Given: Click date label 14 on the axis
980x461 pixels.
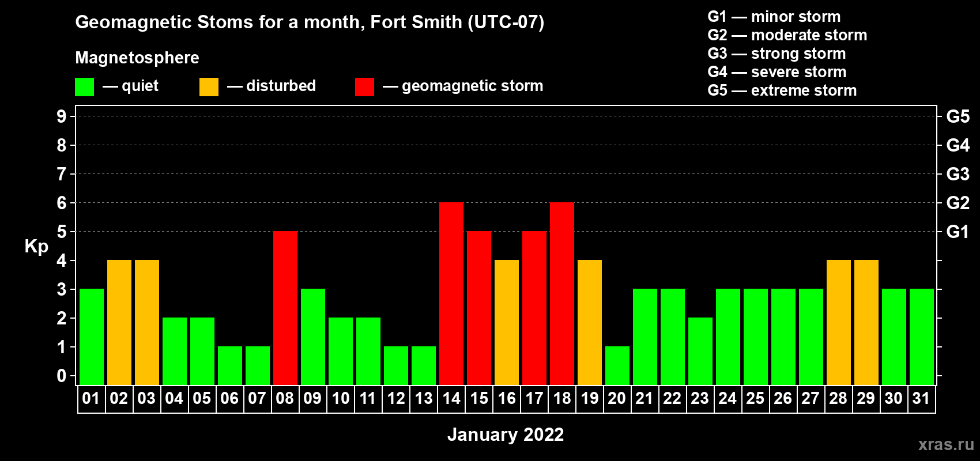Looking at the screenshot, I should point(451,399).
